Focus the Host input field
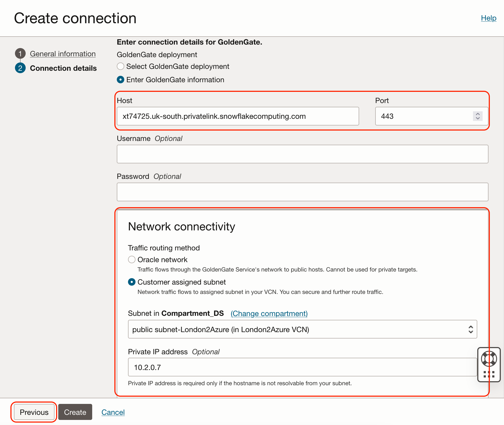Image resolution: width=504 pixels, height=425 pixels. pyautogui.click(x=238, y=116)
